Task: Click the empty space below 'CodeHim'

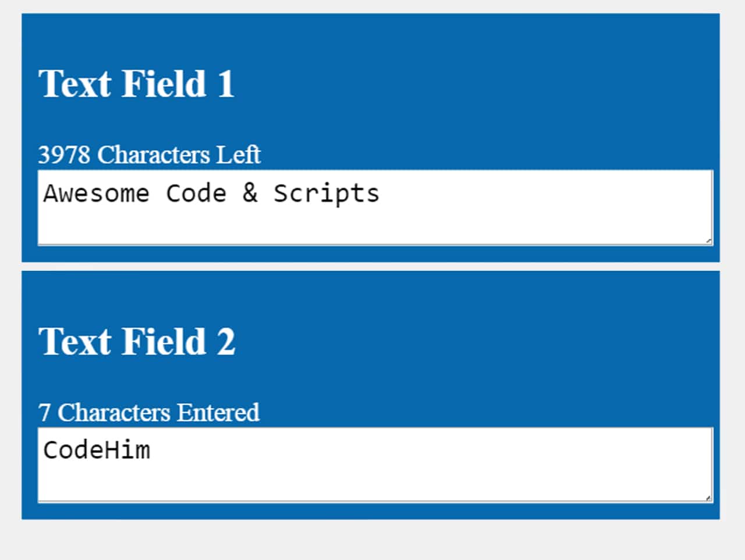Action: click(x=233, y=480)
